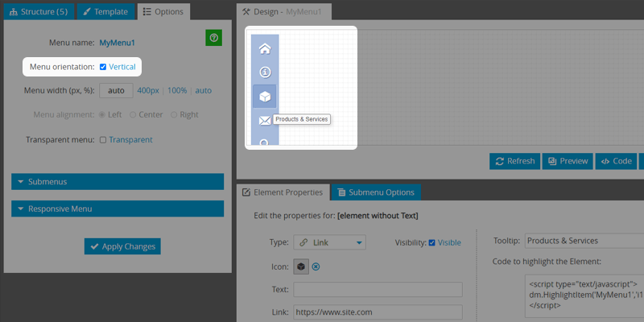This screenshot has height=322, width=644.
Task: Click the Code button
Action: pyautogui.click(x=616, y=161)
